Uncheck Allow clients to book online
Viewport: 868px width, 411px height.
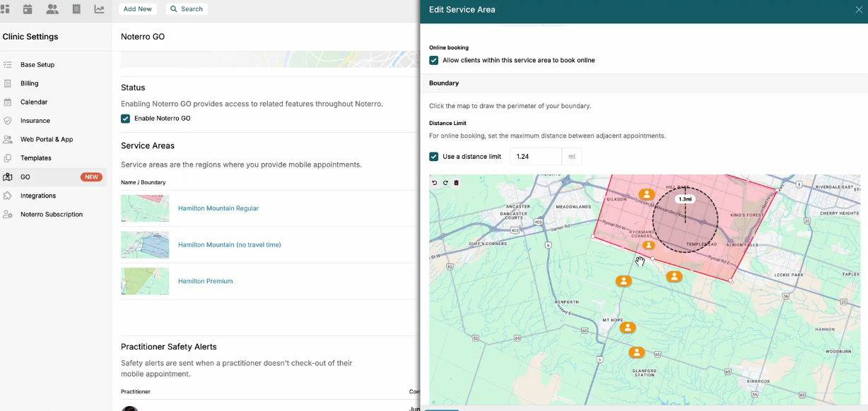pos(433,60)
